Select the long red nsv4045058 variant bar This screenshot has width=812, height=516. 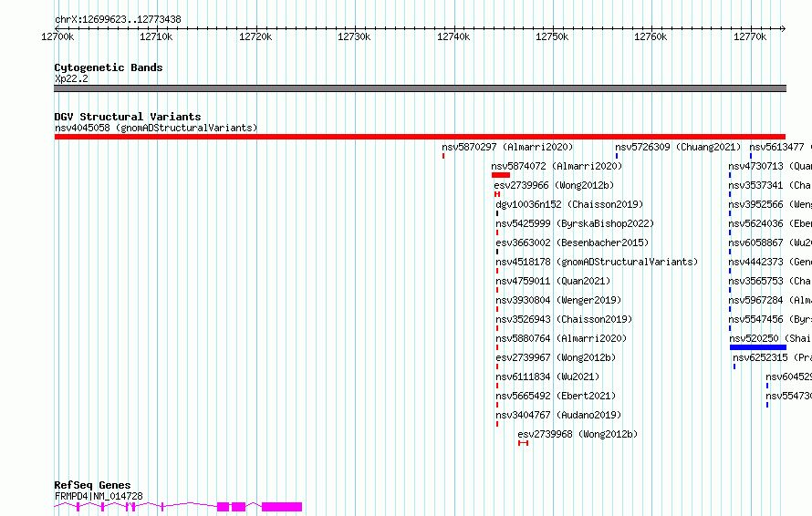point(420,137)
